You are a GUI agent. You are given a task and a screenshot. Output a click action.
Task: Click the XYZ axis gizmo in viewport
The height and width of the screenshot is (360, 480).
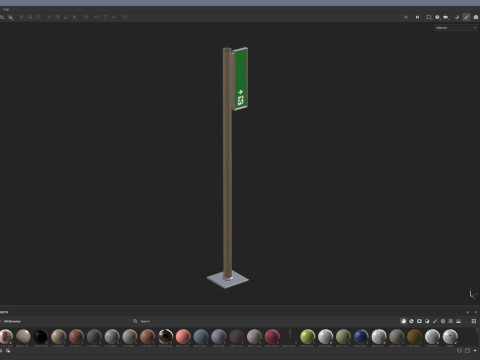pyautogui.click(x=472, y=294)
